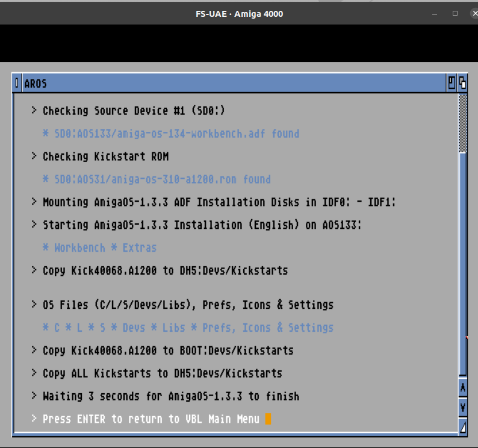Viewport: 478px width, 448px height.
Task: Click the 'Checking Source Device #1 (SD0:)' line
Action: [128, 110]
